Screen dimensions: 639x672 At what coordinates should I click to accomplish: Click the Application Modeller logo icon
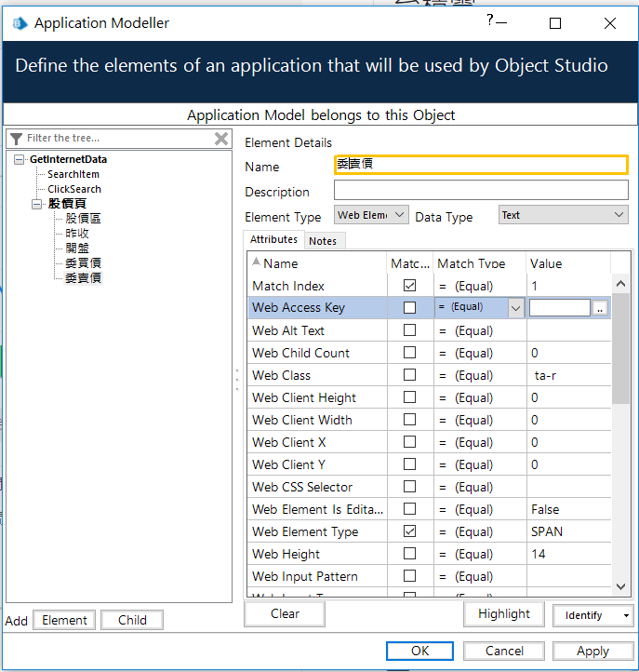20,23
